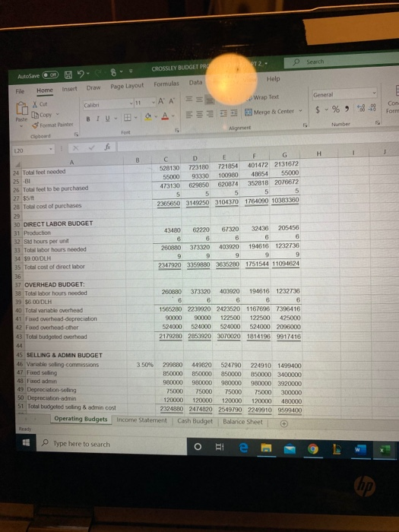
Task: Click the Paste clipboard icon
Action: click(x=22, y=109)
